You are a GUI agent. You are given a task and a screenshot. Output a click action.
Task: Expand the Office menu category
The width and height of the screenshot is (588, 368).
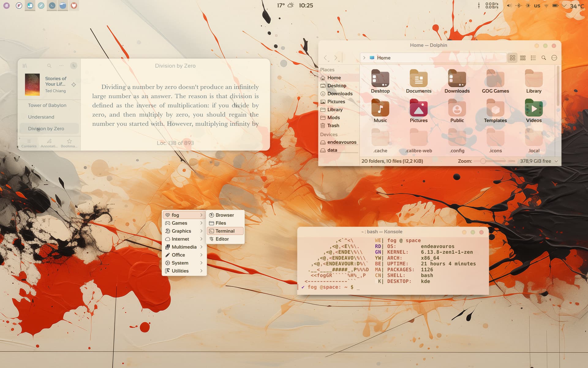click(184, 255)
